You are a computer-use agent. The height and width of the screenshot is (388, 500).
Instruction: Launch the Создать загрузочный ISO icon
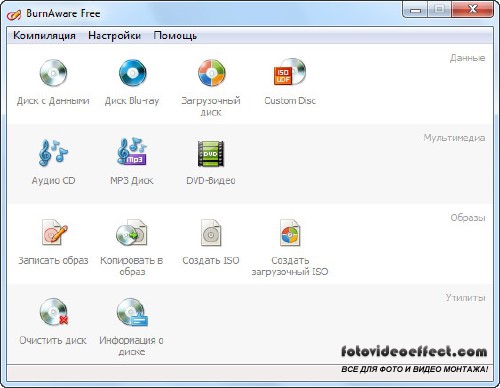coord(290,232)
